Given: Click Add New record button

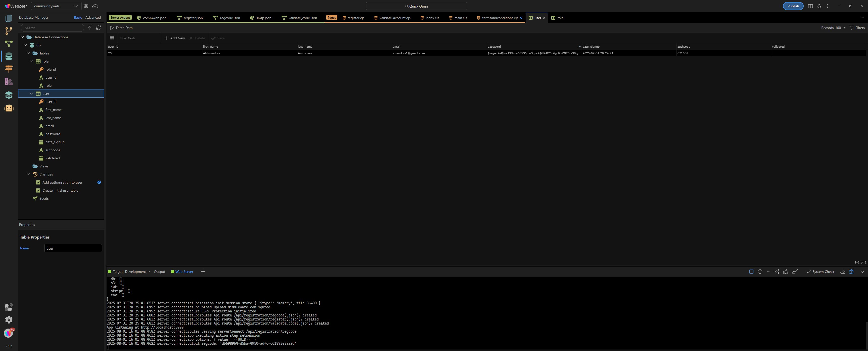Looking at the screenshot, I should click(175, 38).
